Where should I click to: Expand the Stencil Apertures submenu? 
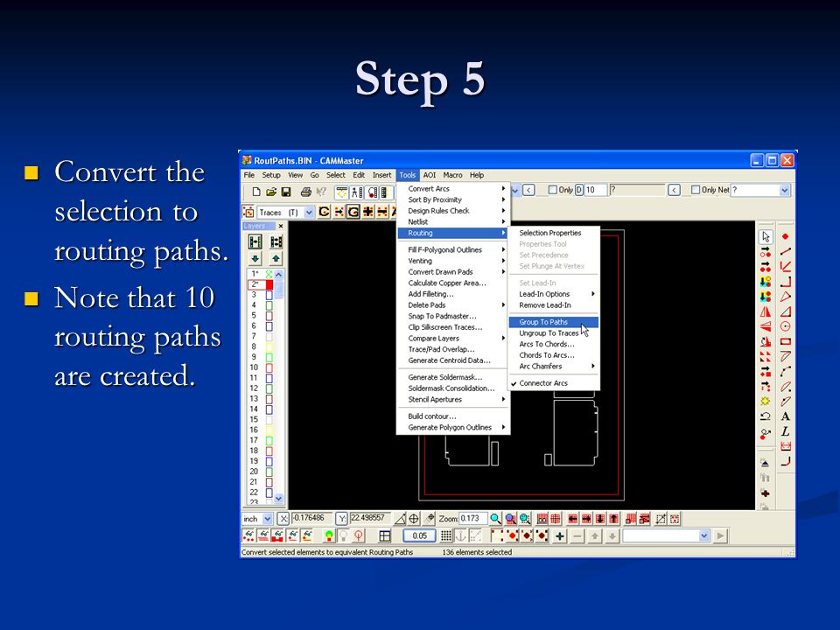click(453, 400)
